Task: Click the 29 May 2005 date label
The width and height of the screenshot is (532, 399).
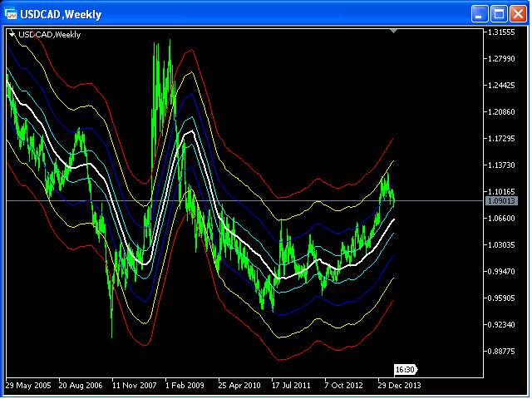Action: click(x=28, y=386)
